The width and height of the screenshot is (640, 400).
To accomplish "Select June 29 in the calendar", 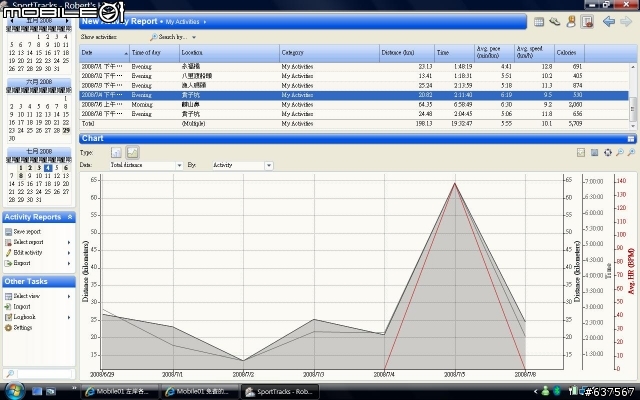I will click(x=66, y=131).
